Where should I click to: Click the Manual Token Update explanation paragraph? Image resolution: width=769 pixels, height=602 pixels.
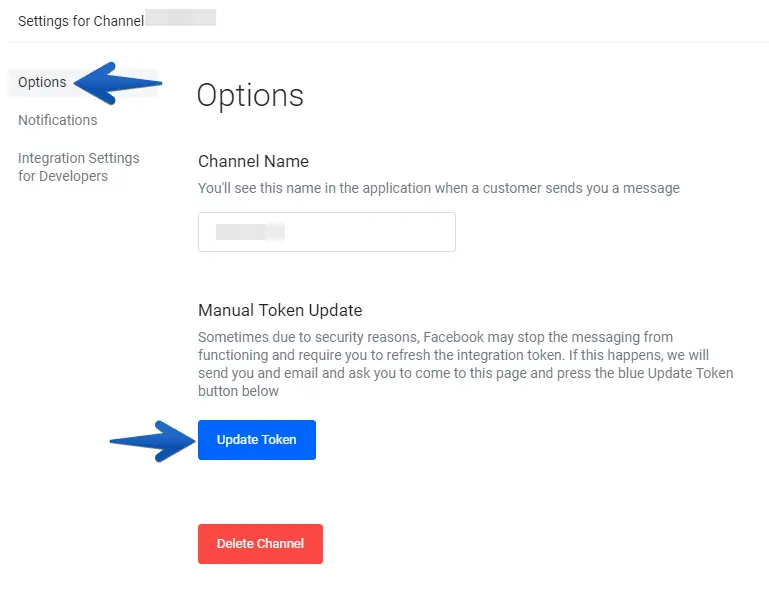(465, 364)
